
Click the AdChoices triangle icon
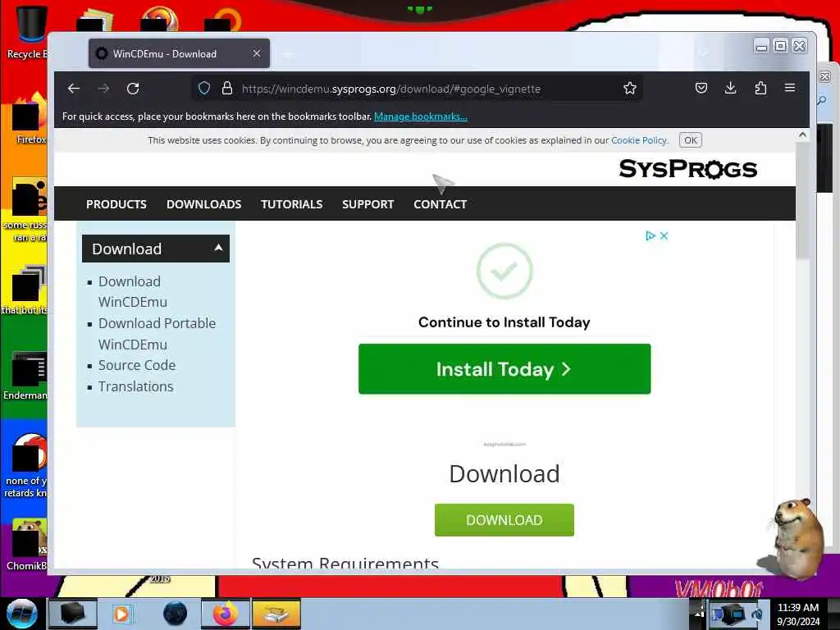(x=651, y=235)
